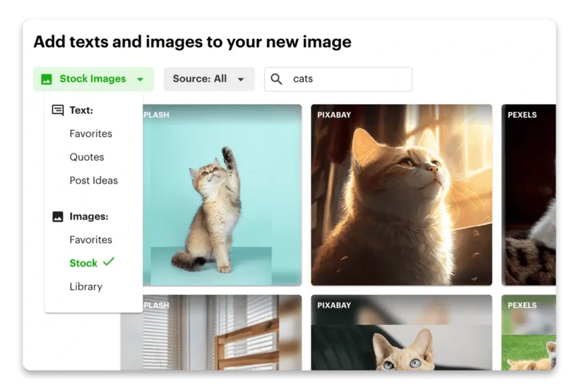Select Favorites under Images section
This screenshot has height=392, width=588.
91,240
